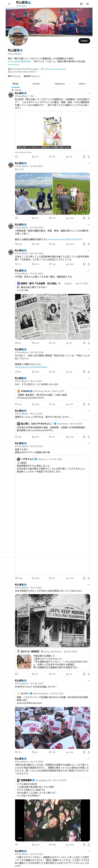Switch to the Replies tab
The image size is (98, 868).
(36, 84)
